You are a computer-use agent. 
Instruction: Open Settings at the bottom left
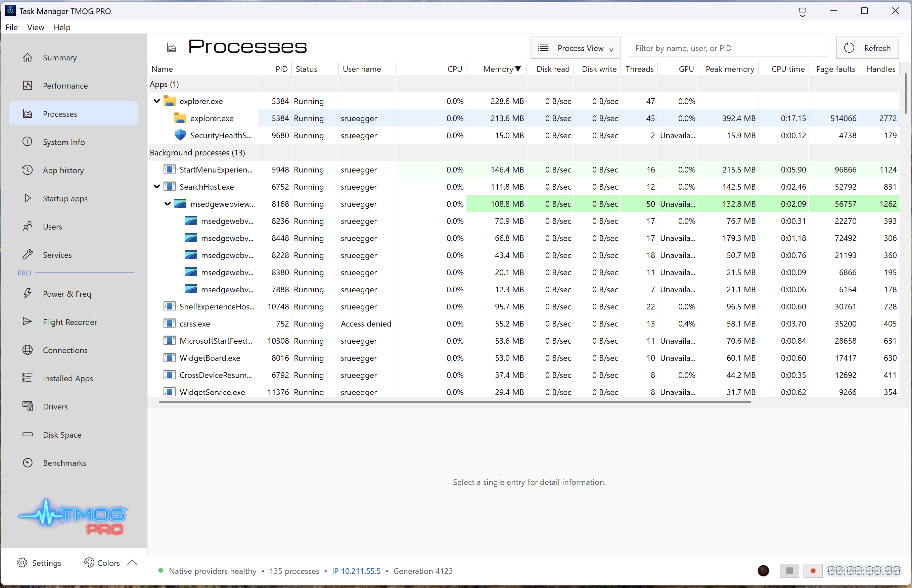tap(39, 563)
